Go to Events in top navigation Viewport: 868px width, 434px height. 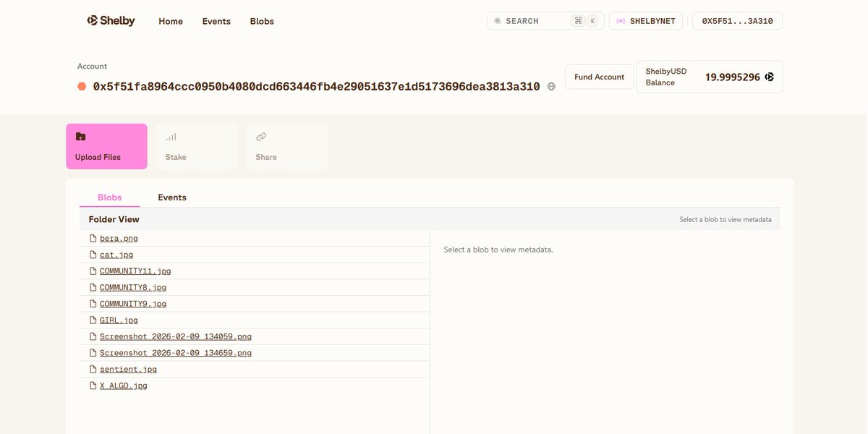point(216,22)
